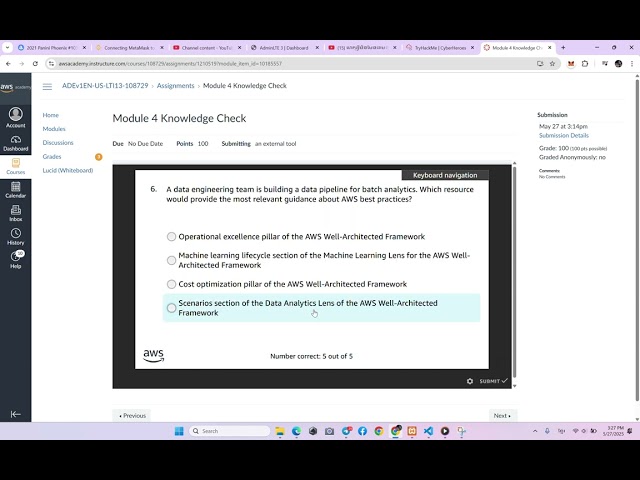
Task: Click the quiz frame vertical scrollbar
Action: coord(514,272)
